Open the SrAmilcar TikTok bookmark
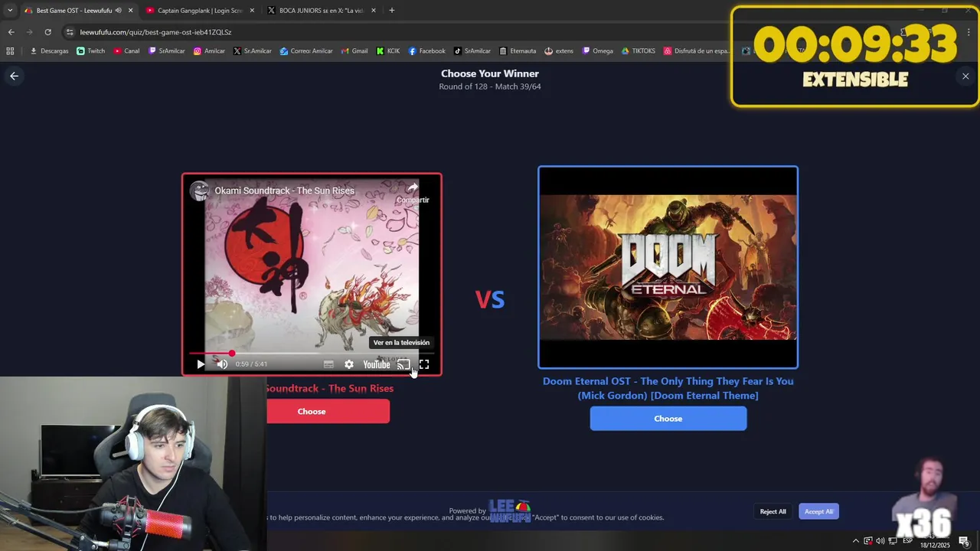 472,51
